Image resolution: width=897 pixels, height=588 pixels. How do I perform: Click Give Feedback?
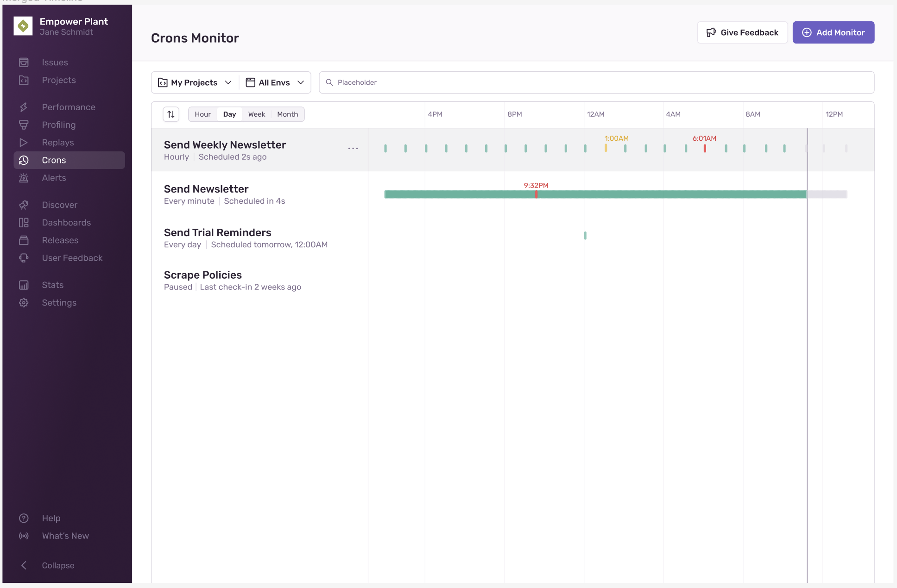coord(742,32)
